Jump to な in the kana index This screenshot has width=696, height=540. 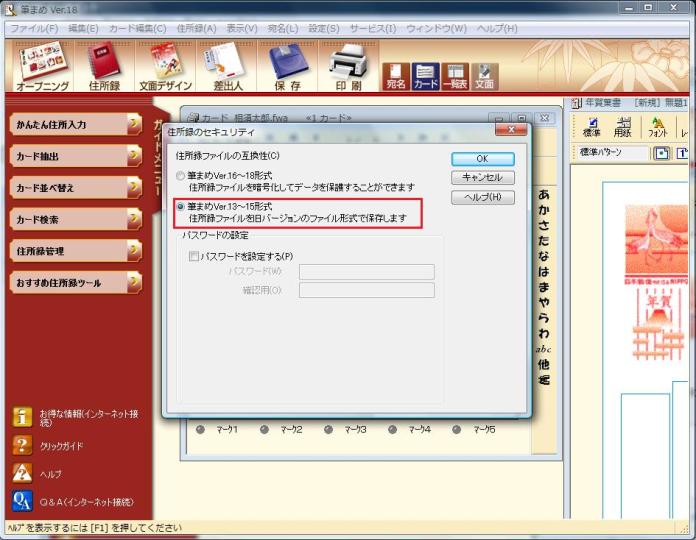(x=544, y=256)
